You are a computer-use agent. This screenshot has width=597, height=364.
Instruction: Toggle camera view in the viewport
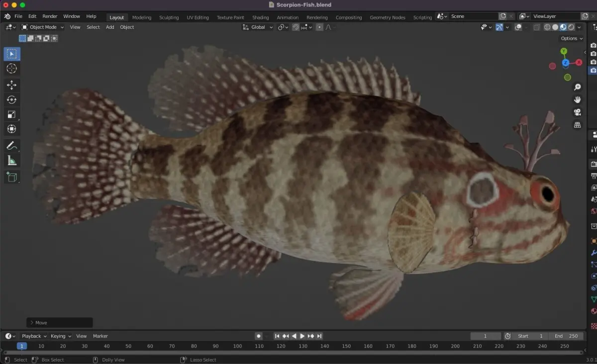(578, 112)
